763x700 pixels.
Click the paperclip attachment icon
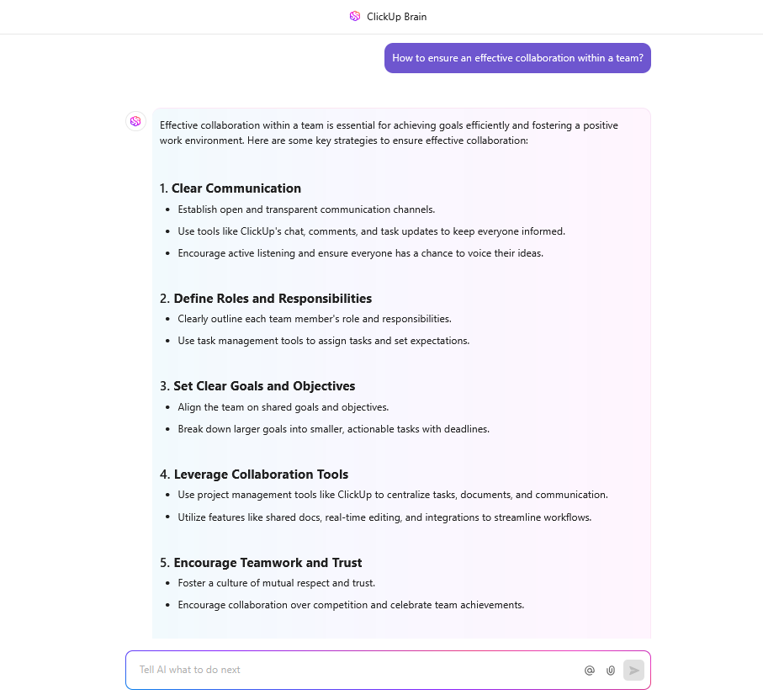[x=611, y=671]
